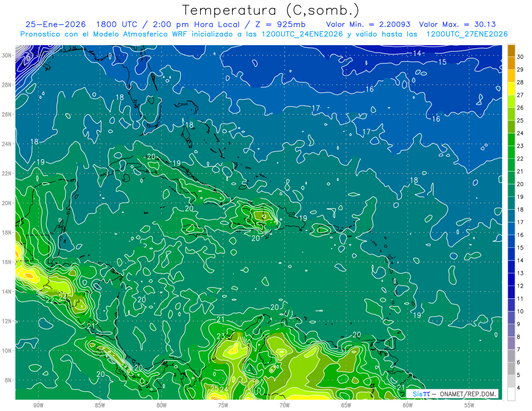Click the '30N' latitude axis label
The image size is (532, 411).
click(7, 55)
